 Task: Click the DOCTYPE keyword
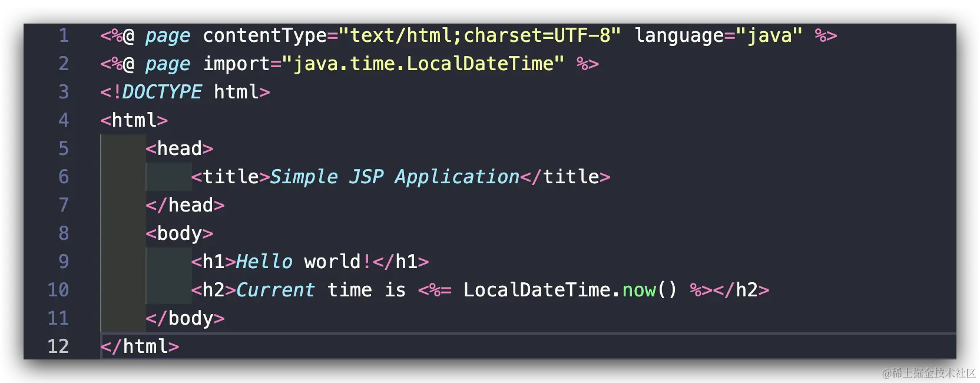[x=162, y=92]
